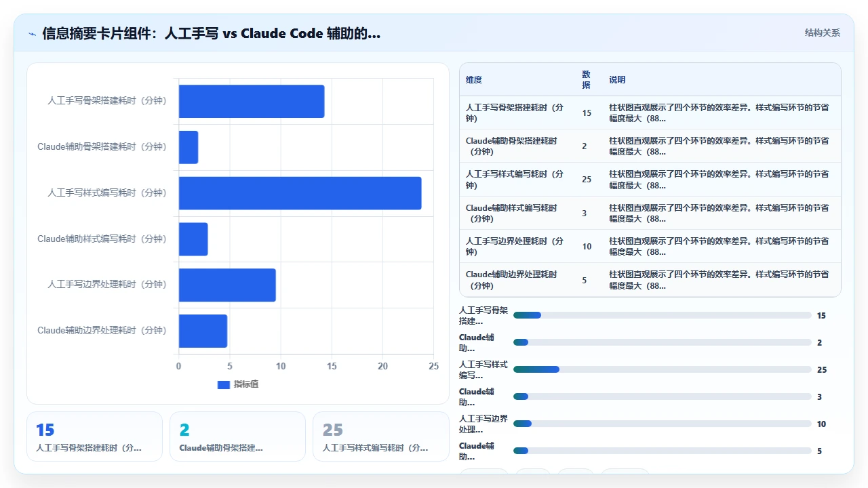
Task: Click chart axis label Claude辅助骨架搭建耗时（分钟）
Action: (102, 147)
